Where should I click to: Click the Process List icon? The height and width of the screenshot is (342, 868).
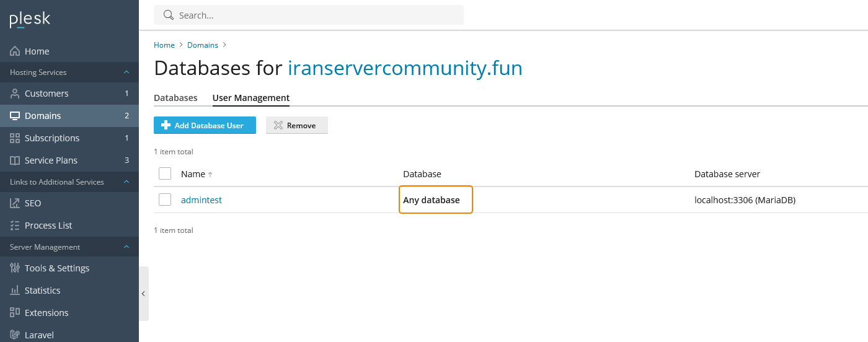[15, 226]
